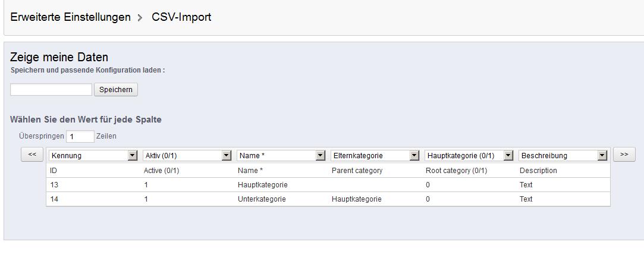Click the Erweiterte Einstellungen breadcrumb
This screenshot has width=644, height=270.
71,17
